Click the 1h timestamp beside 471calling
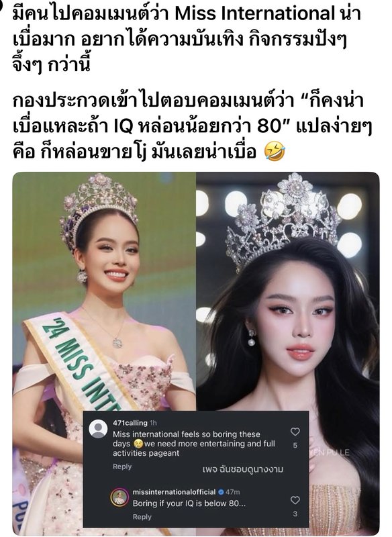 pyautogui.click(x=153, y=423)
